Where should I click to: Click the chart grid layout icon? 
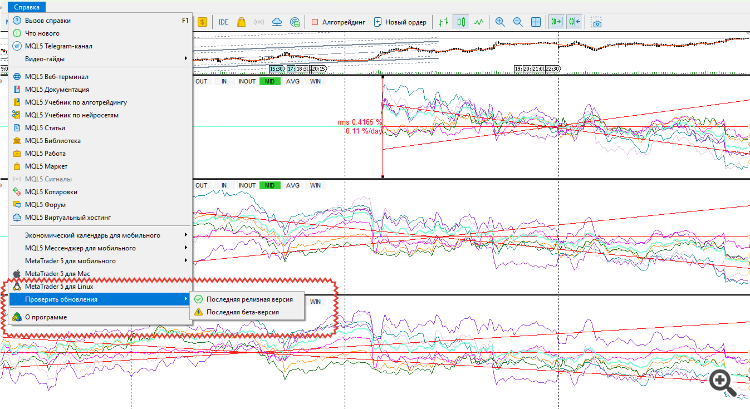coord(536,21)
